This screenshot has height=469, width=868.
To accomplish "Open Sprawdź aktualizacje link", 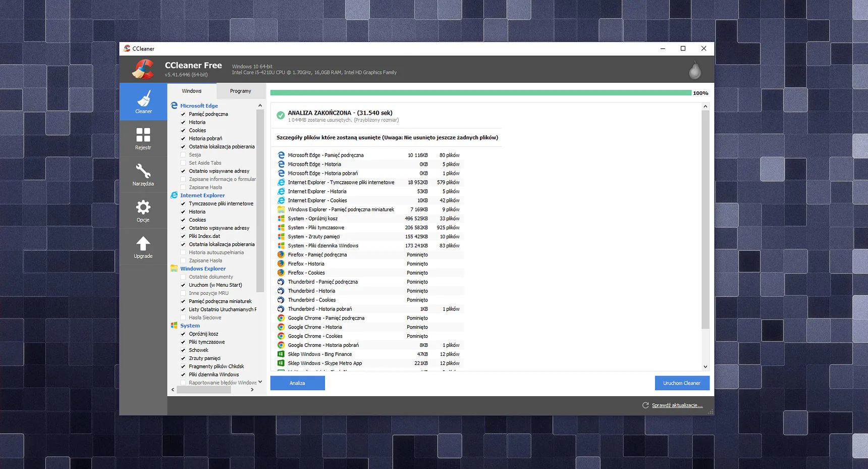I will (677, 405).
